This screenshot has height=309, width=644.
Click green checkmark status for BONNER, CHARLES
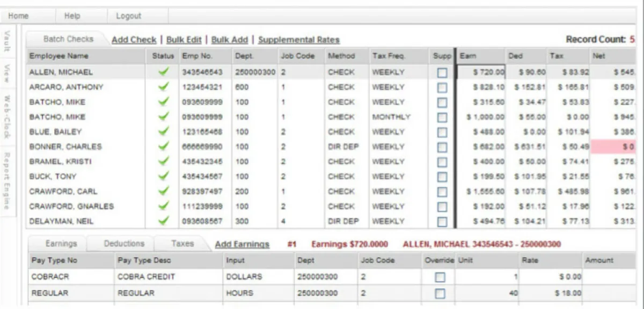tap(164, 146)
